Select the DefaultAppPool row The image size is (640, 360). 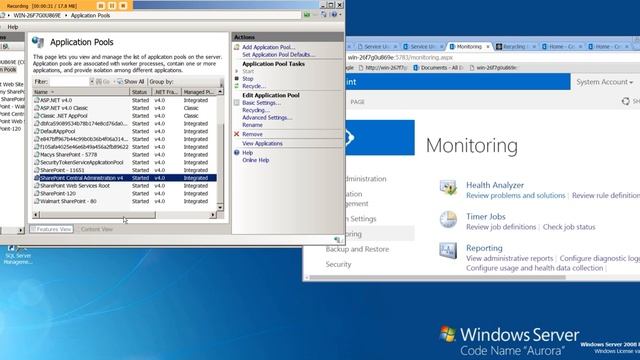[x=124, y=131]
